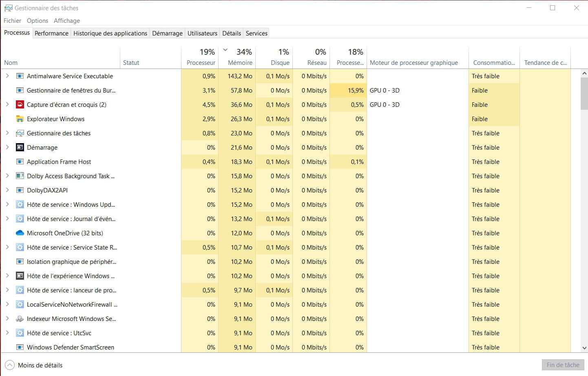Sort by Moteur de processeur graphique column
This screenshot has height=376, width=588.
coord(418,58)
